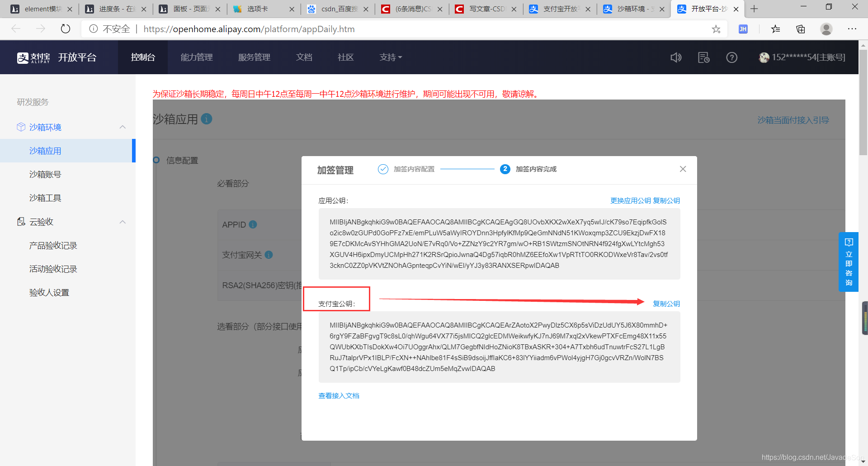Close the 写文章-CSDN browser tab
The image size is (868, 466).
click(x=514, y=9)
